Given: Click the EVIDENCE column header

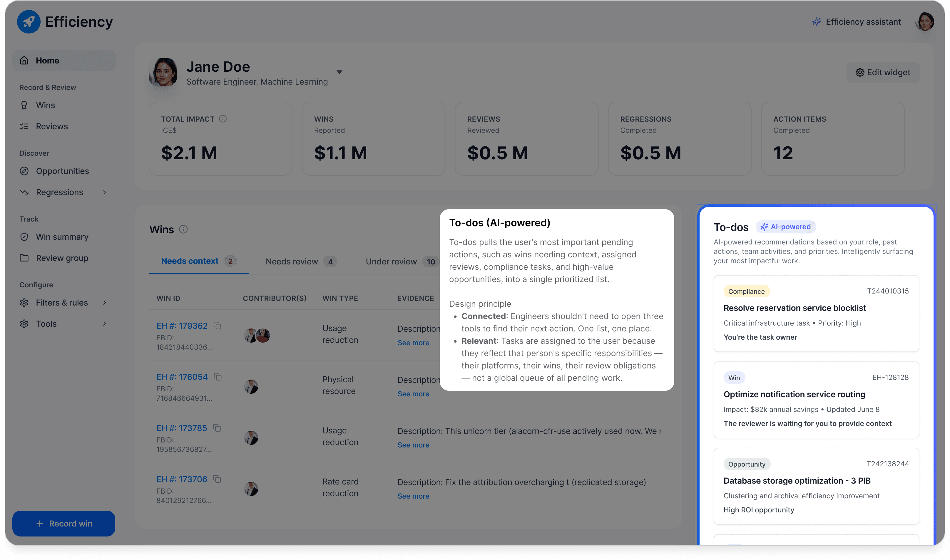Looking at the screenshot, I should pyautogui.click(x=416, y=298).
